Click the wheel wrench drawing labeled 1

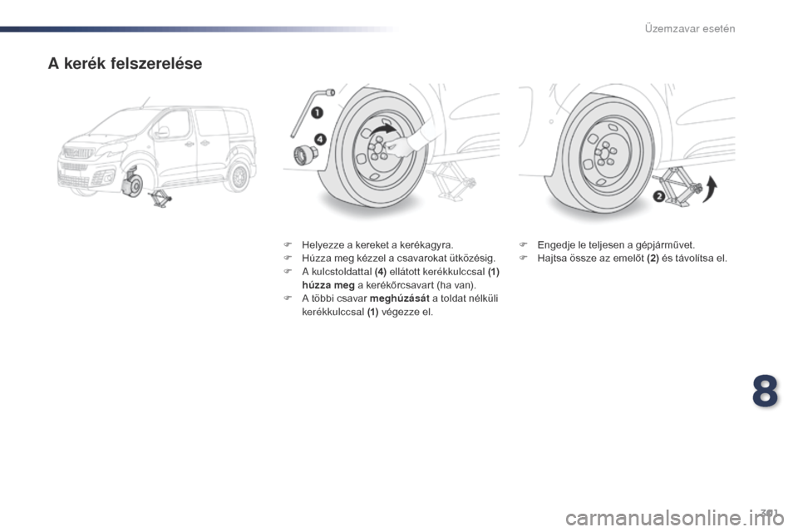click(312, 112)
